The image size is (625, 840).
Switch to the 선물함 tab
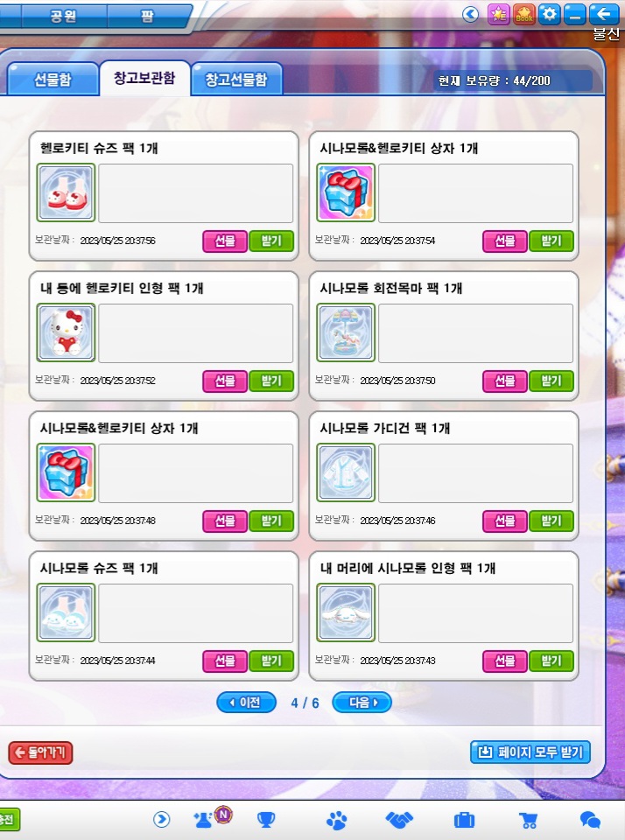point(53,80)
